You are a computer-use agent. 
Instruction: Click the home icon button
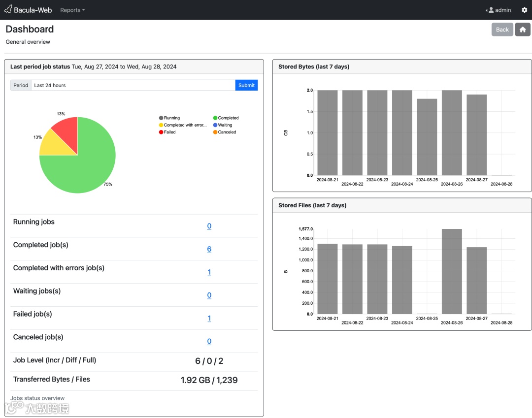click(522, 29)
